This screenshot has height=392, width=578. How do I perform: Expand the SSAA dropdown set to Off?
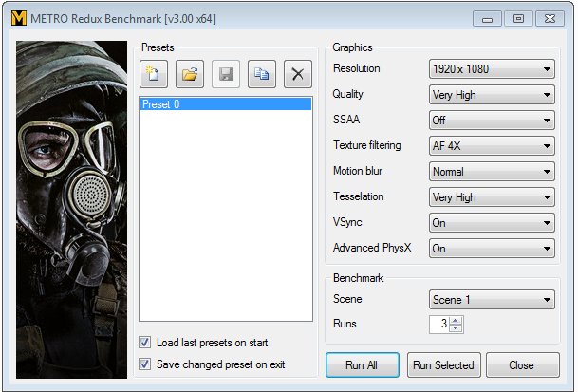pyautogui.click(x=492, y=121)
